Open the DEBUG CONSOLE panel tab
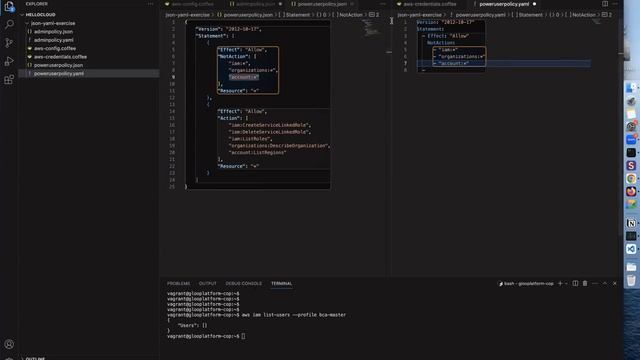This screenshot has width=640, height=360. tap(244, 283)
